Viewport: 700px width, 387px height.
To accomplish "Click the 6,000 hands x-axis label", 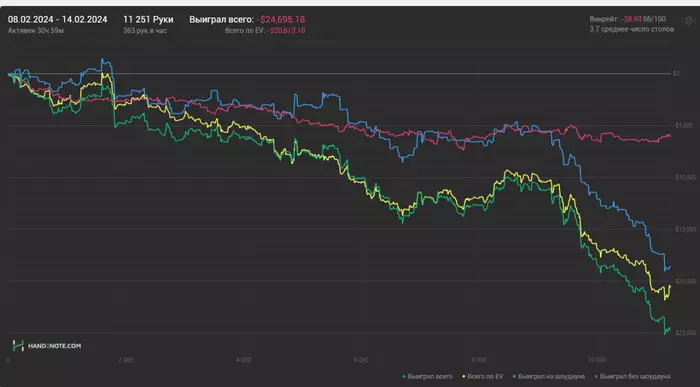I will click(361, 360).
